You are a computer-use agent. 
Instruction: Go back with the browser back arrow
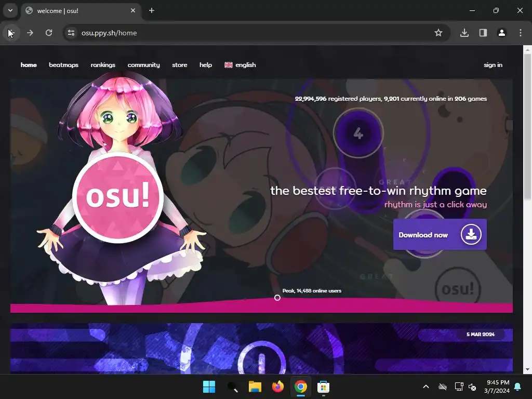point(11,33)
